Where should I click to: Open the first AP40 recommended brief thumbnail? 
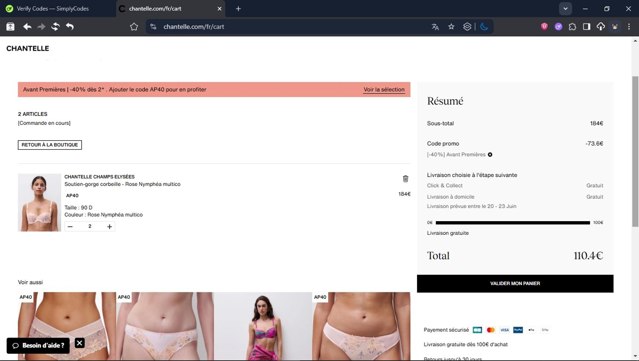point(67,326)
